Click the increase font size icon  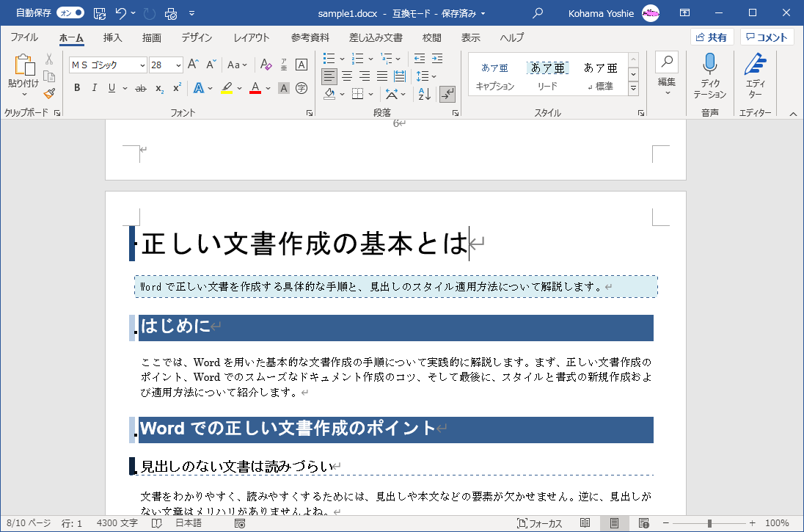194,64
